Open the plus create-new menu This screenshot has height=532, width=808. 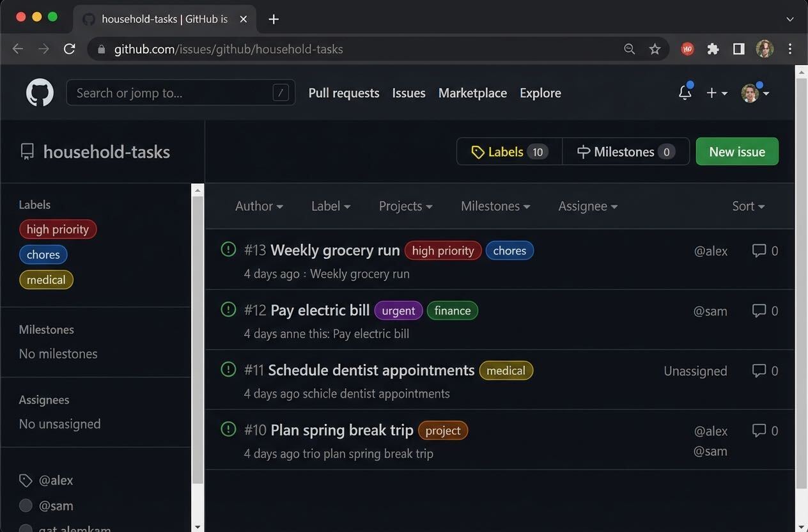point(717,93)
